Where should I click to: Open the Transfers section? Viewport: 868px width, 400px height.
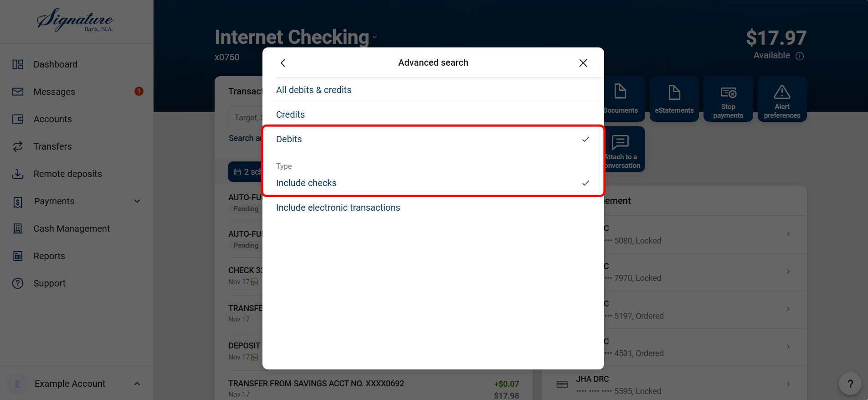coord(52,146)
